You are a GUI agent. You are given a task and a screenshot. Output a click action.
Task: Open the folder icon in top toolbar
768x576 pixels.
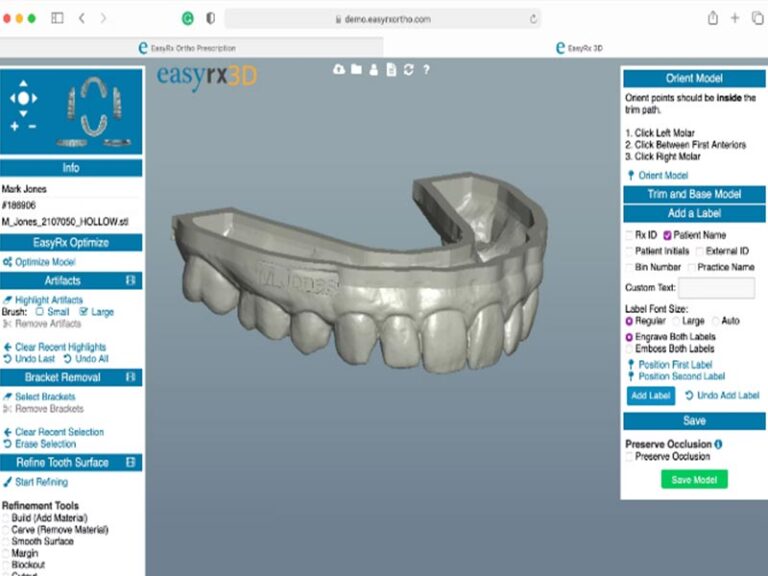357,70
